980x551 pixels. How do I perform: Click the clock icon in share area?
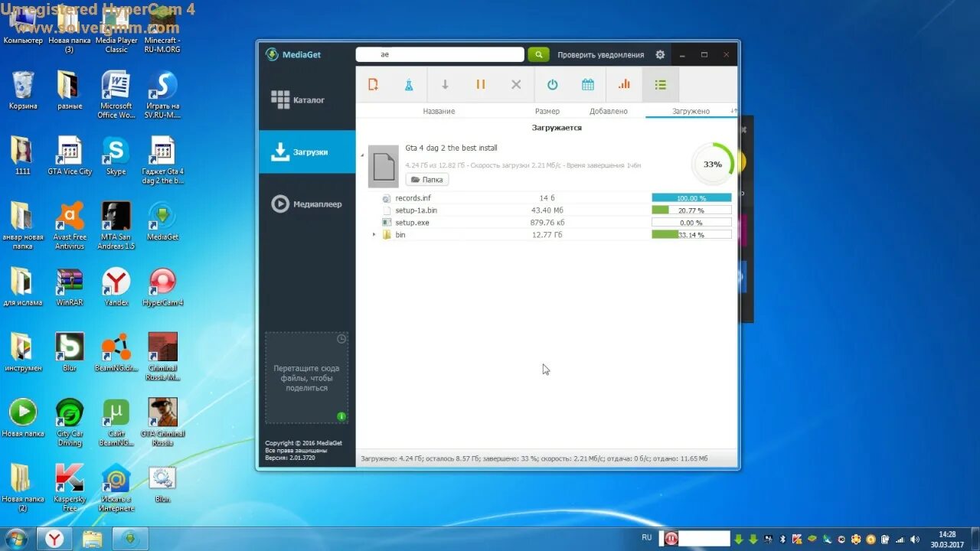click(x=341, y=338)
